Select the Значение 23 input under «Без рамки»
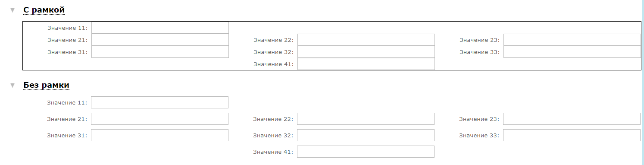 click(572, 119)
